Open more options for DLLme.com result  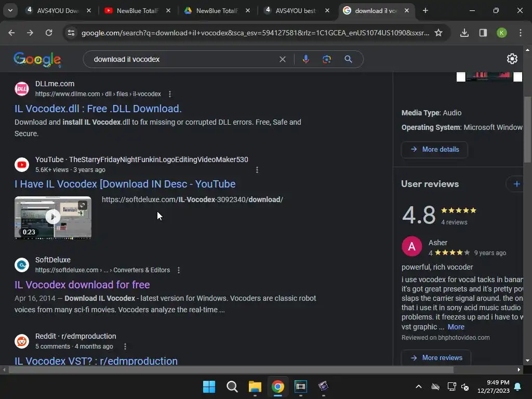pyautogui.click(x=170, y=94)
